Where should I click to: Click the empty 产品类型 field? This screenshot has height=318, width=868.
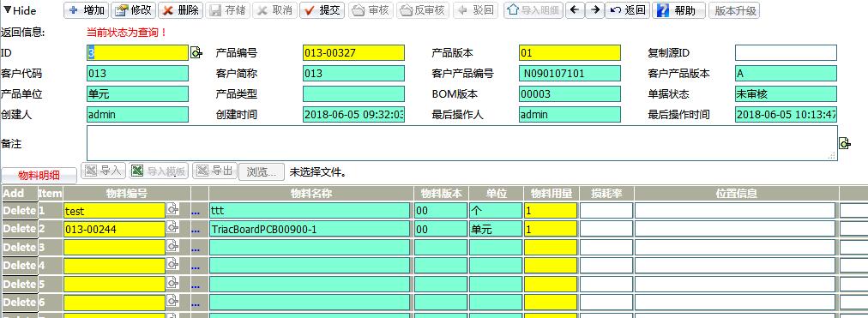[x=353, y=94]
